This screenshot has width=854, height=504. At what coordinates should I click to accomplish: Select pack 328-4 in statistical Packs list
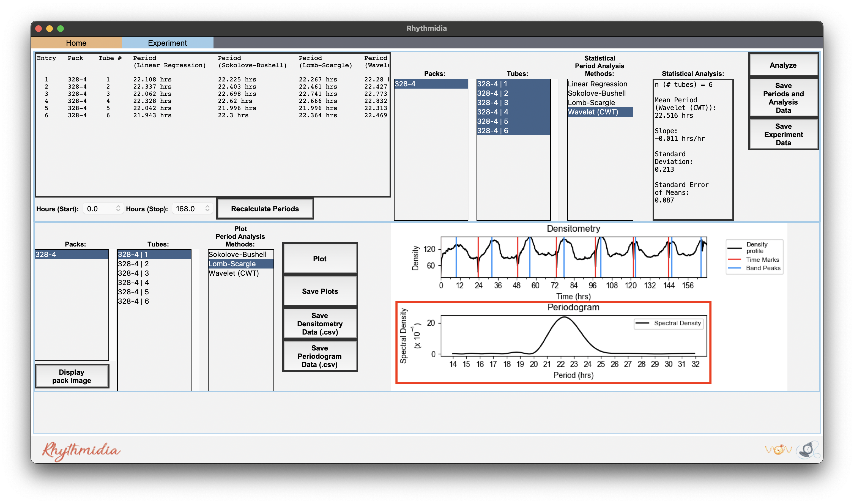(x=431, y=84)
